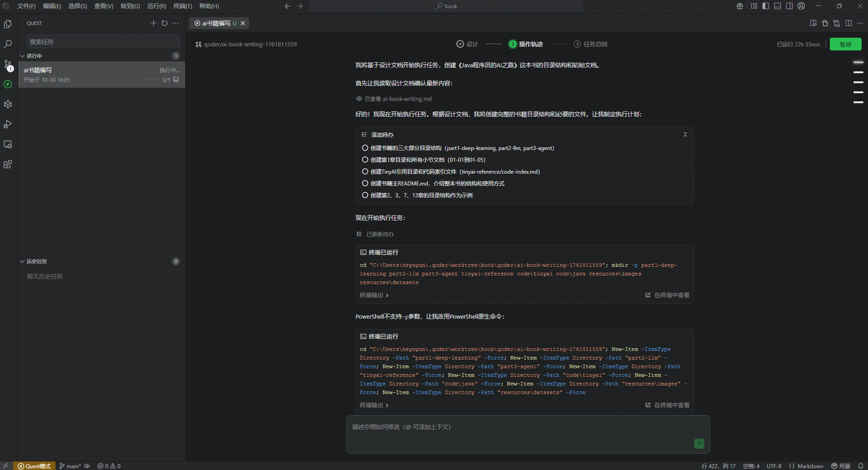Open the account profile icon
Screen dimensions: 868x470
[801, 6]
